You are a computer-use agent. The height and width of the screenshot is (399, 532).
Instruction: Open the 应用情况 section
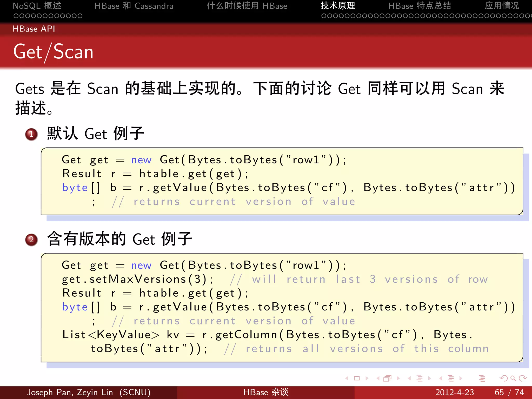pyautogui.click(x=502, y=6)
